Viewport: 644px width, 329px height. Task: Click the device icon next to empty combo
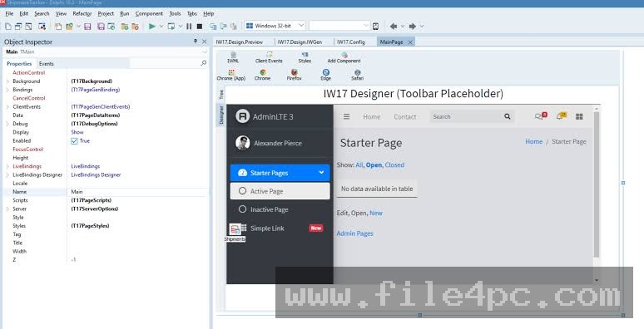[x=375, y=27]
